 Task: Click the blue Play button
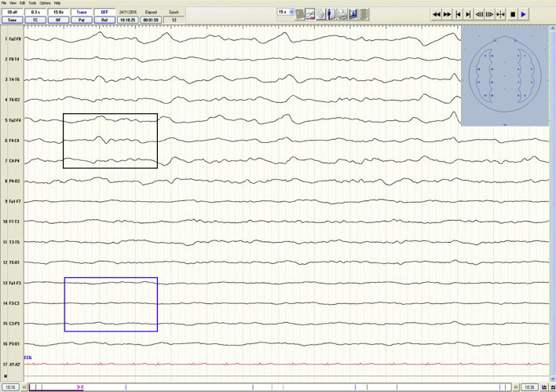(524, 14)
